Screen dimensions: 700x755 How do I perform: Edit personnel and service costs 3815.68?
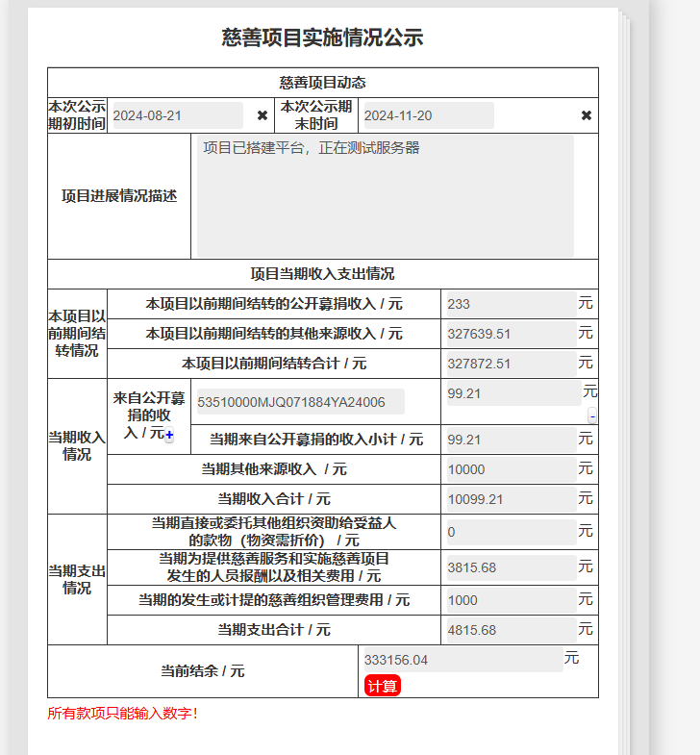click(511, 567)
